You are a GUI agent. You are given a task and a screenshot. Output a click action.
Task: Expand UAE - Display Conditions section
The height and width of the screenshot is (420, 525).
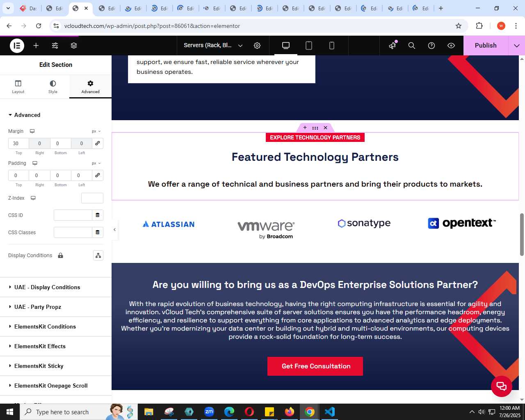click(x=56, y=287)
